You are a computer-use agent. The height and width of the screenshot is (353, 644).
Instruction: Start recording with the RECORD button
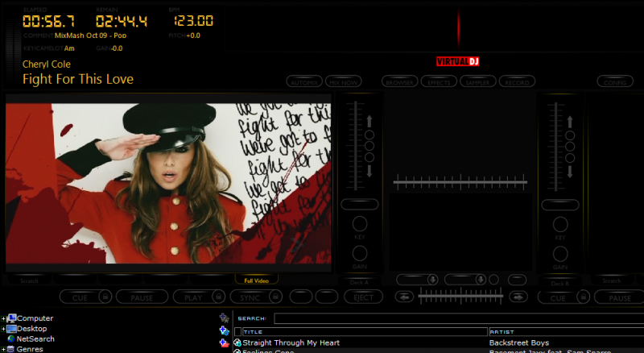coord(517,82)
